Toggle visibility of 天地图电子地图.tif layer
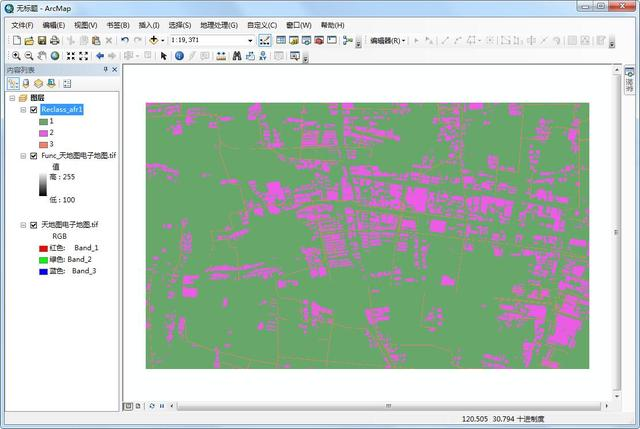This screenshot has height=429, width=640. pos(34,225)
